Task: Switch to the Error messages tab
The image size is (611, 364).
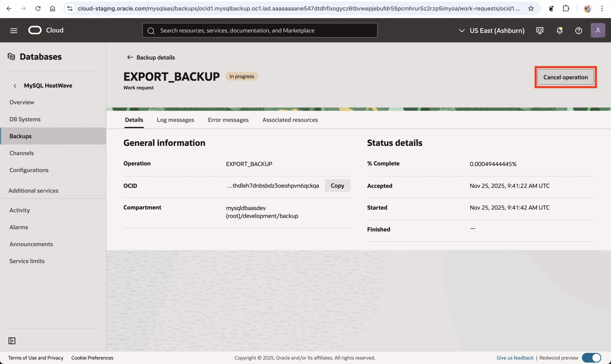Action: (x=228, y=120)
